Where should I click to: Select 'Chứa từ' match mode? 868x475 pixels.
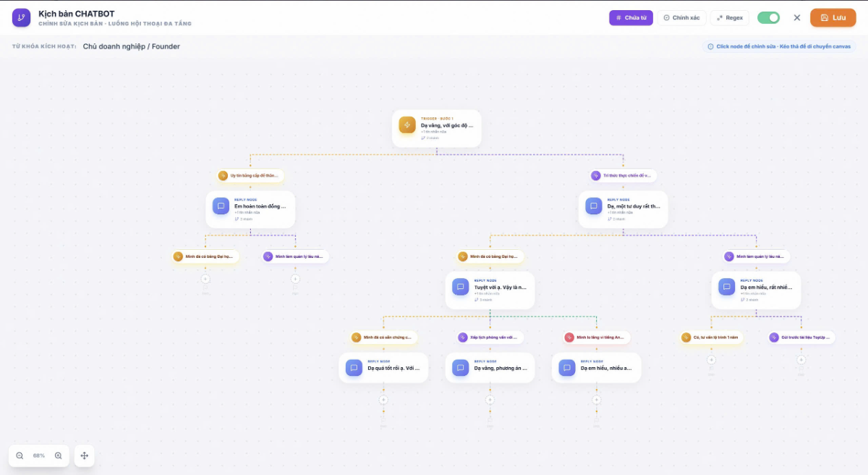(631, 17)
